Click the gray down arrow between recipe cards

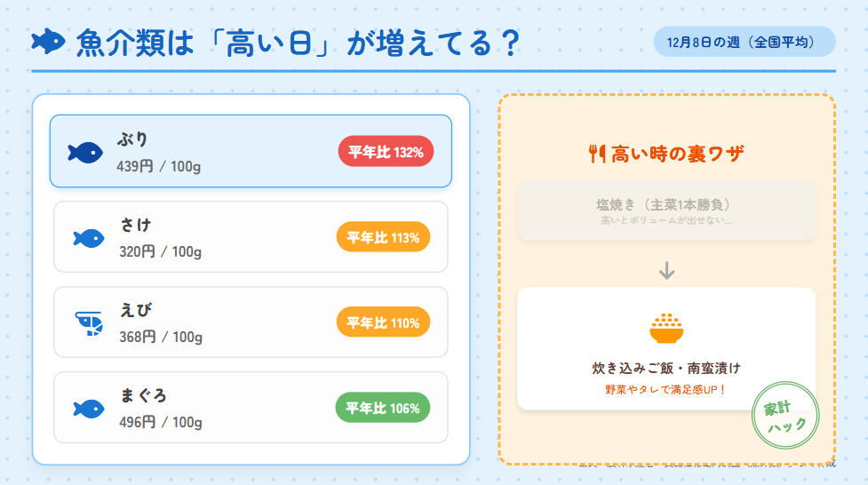click(x=666, y=270)
